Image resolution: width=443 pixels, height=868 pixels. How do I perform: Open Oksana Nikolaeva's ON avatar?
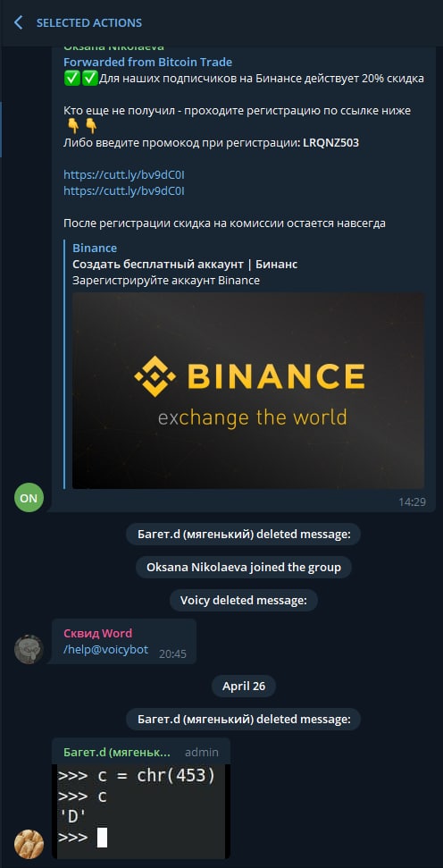[29, 498]
